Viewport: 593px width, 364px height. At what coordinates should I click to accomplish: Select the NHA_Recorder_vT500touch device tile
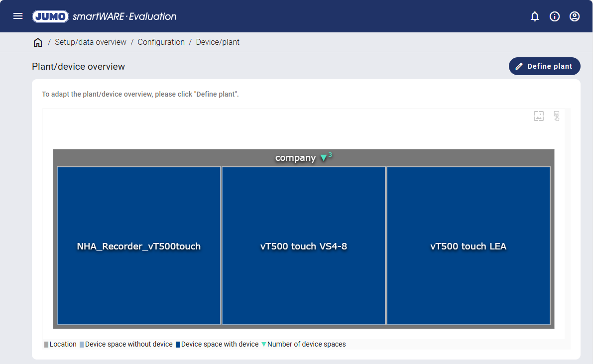[139, 246]
